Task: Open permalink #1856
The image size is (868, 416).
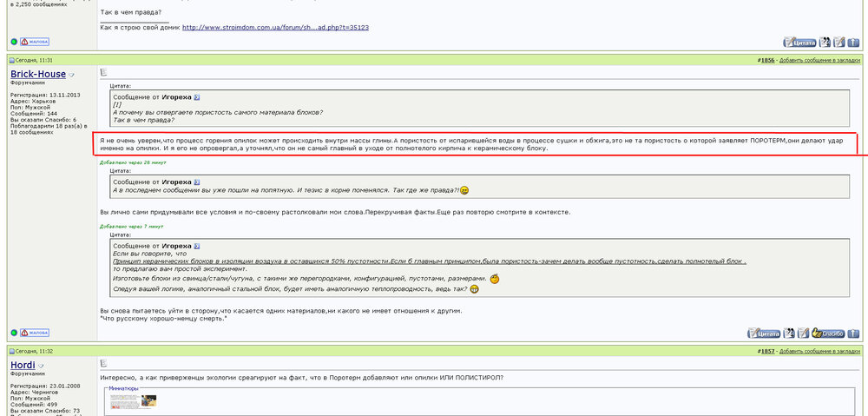Action: click(x=766, y=60)
